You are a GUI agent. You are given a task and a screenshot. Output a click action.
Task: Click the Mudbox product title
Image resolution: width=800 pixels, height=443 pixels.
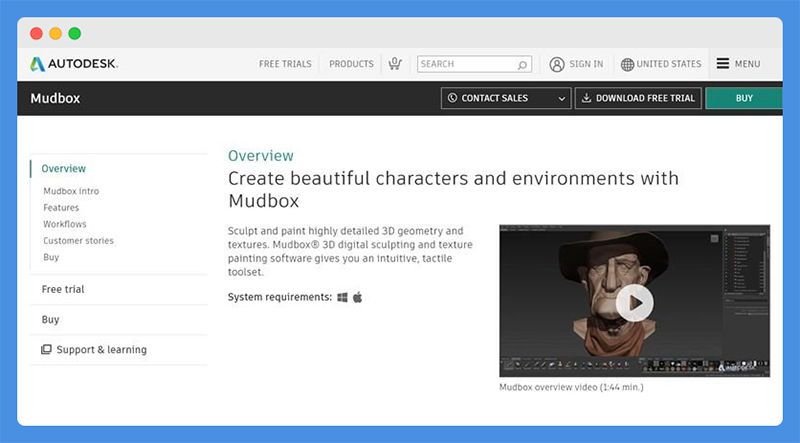tap(55, 99)
